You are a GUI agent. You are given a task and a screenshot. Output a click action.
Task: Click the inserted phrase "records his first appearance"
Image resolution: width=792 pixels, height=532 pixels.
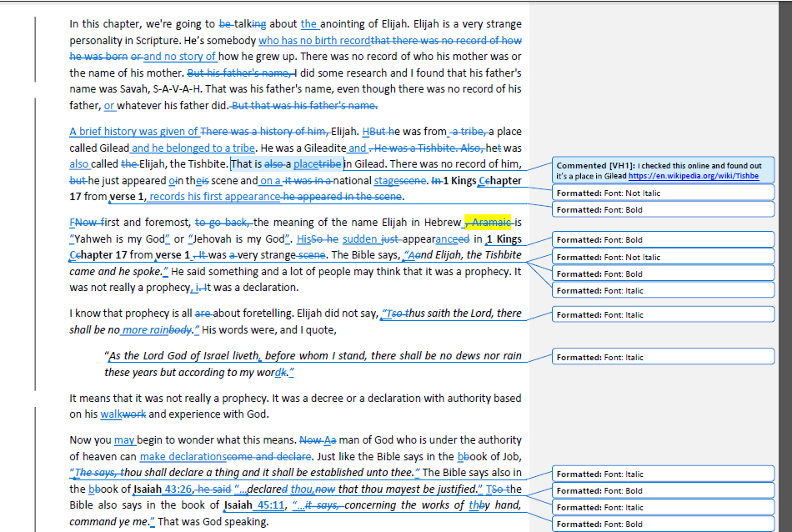215,197
